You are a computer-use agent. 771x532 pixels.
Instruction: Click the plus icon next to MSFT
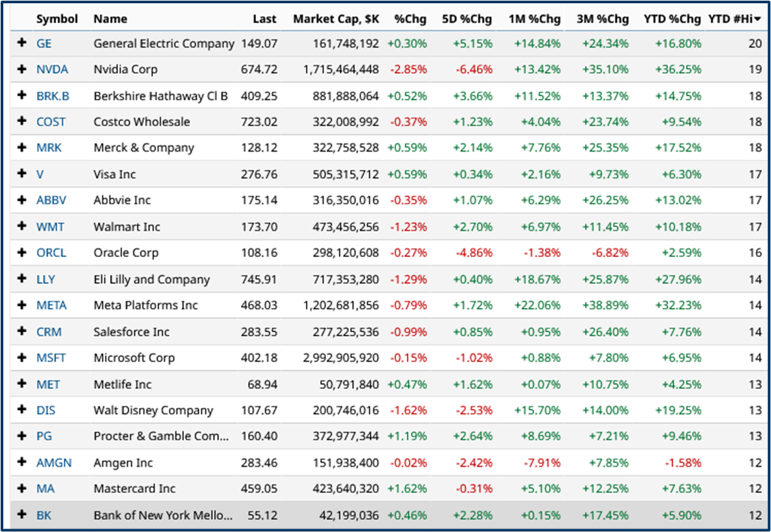pos(22,357)
